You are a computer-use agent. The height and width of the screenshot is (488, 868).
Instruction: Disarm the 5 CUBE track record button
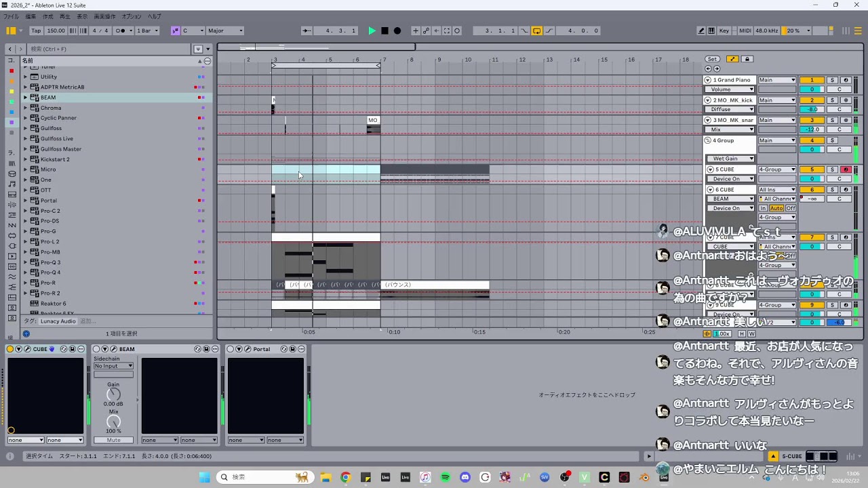tap(845, 169)
